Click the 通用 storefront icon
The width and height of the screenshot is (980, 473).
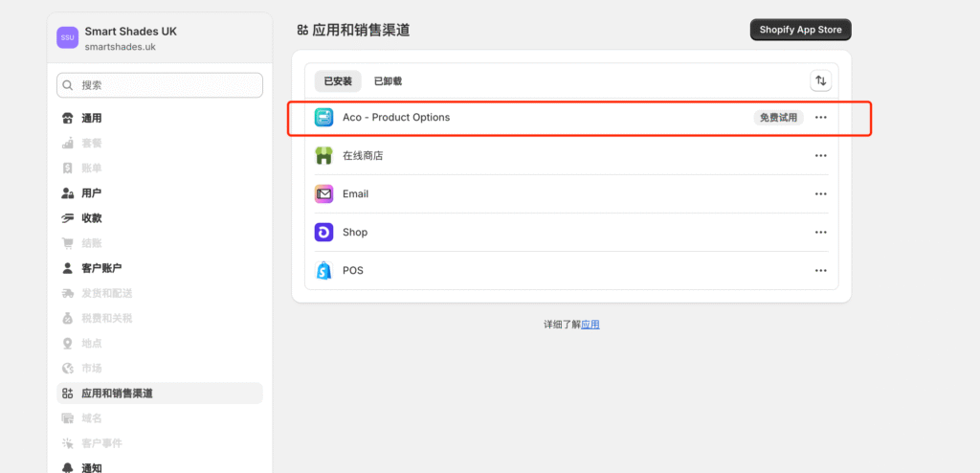pyautogui.click(x=68, y=119)
